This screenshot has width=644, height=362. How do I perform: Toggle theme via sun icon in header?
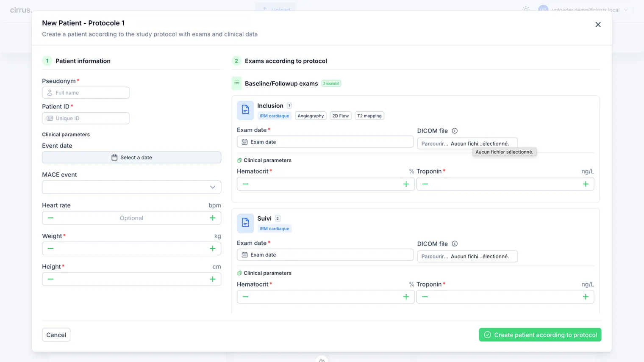tap(526, 9)
